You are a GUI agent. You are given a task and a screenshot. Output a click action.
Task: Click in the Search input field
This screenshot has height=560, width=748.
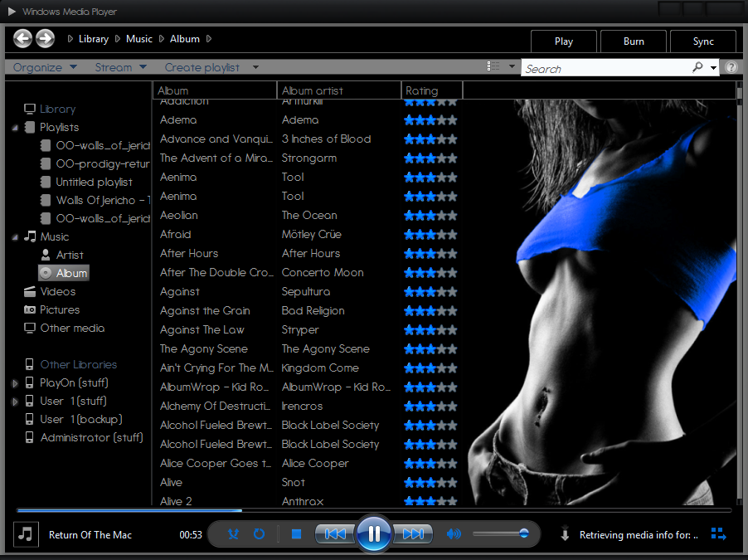(605, 68)
